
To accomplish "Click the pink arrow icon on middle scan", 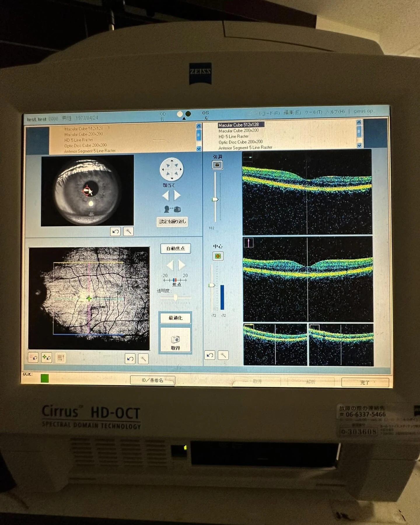I will 249,243.
